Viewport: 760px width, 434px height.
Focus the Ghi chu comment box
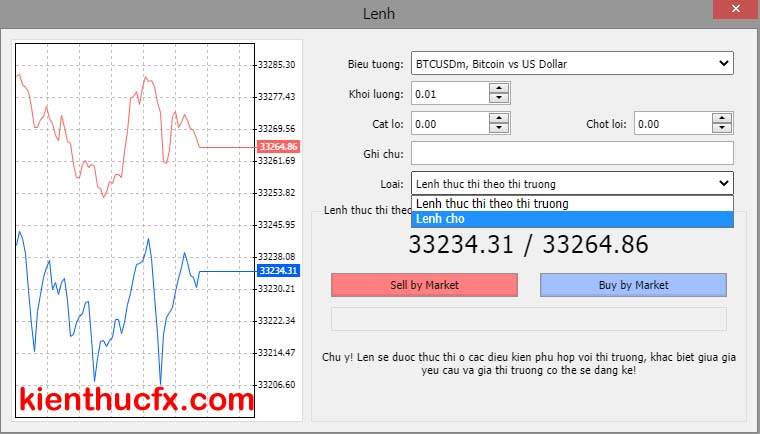pyautogui.click(x=571, y=153)
